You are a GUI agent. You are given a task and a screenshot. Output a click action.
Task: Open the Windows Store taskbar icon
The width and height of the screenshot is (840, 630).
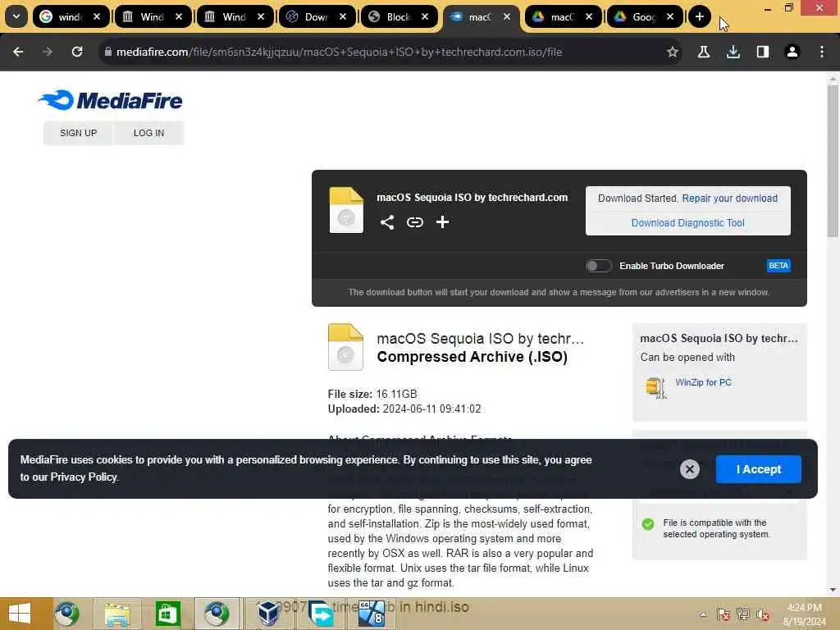click(x=167, y=614)
